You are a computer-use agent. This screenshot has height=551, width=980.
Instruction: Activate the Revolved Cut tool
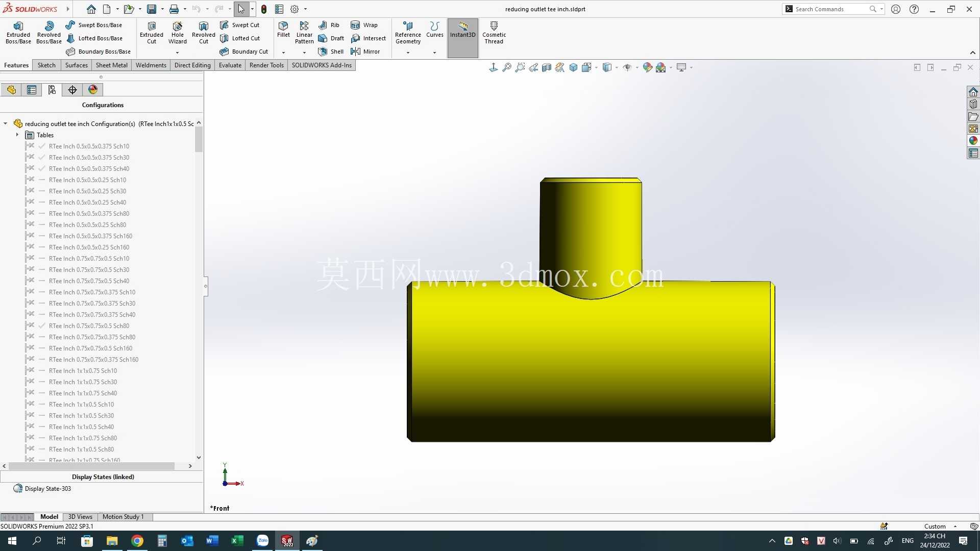204,33
